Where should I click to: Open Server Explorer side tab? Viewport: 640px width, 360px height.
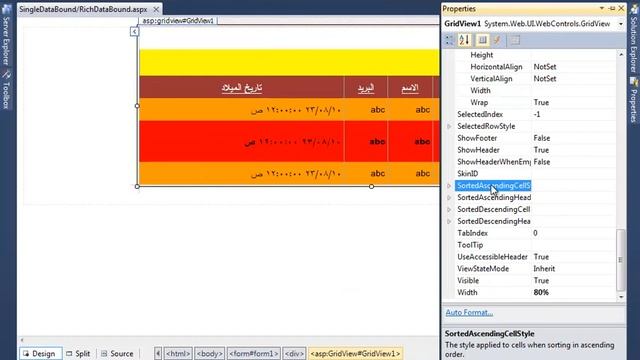coord(6,36)
